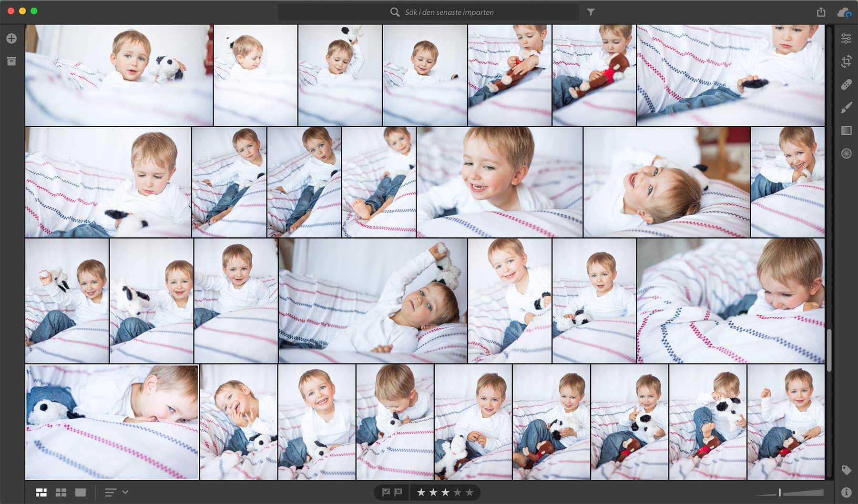Flag photo as Rejected

(398, 492)
